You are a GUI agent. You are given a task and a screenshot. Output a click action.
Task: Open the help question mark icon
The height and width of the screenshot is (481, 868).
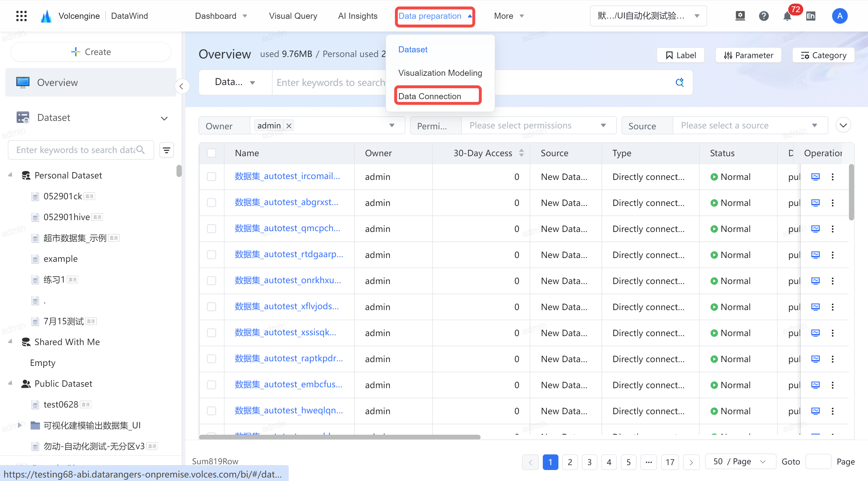pyautogui.click(x=764, y=16)
